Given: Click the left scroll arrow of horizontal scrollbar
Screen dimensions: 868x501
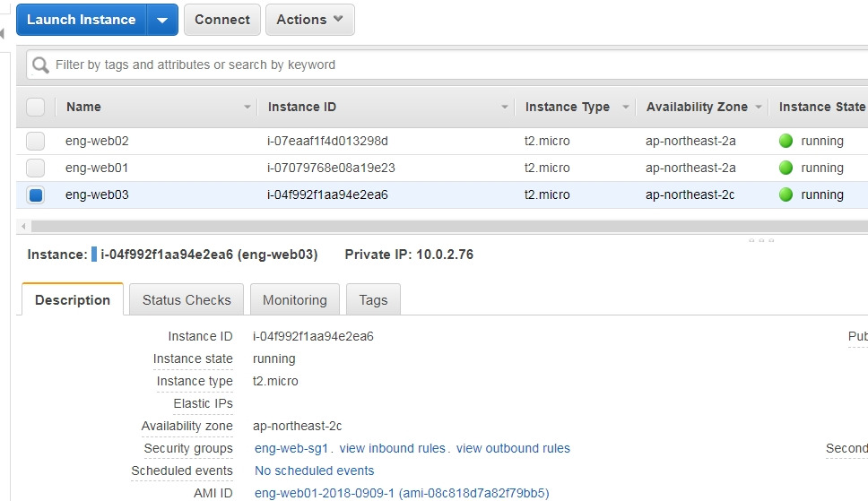Looking at the screenshot, I should 23,227.
